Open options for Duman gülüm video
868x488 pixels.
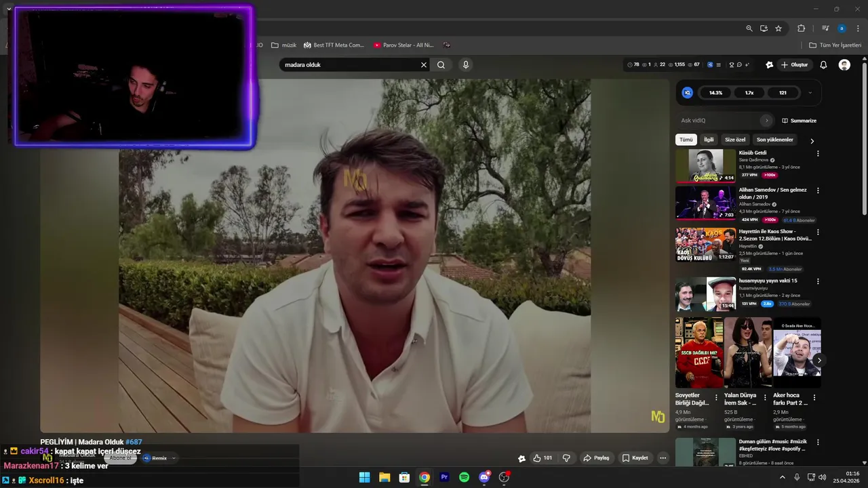point(818,443)
